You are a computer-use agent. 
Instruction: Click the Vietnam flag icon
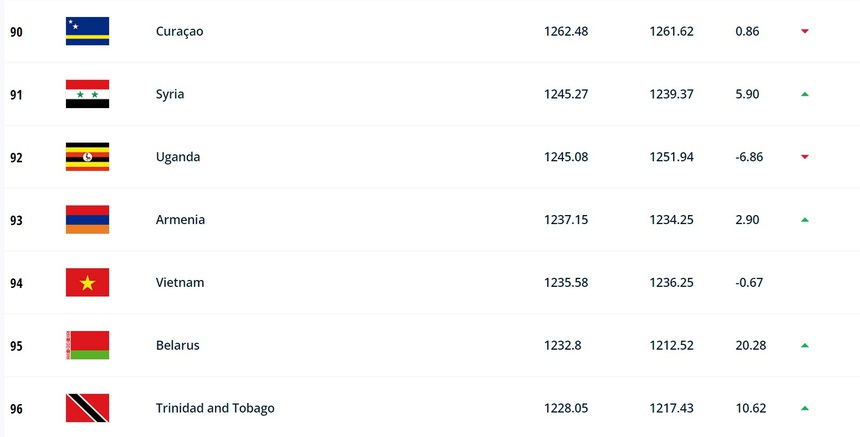coord(87,282)
